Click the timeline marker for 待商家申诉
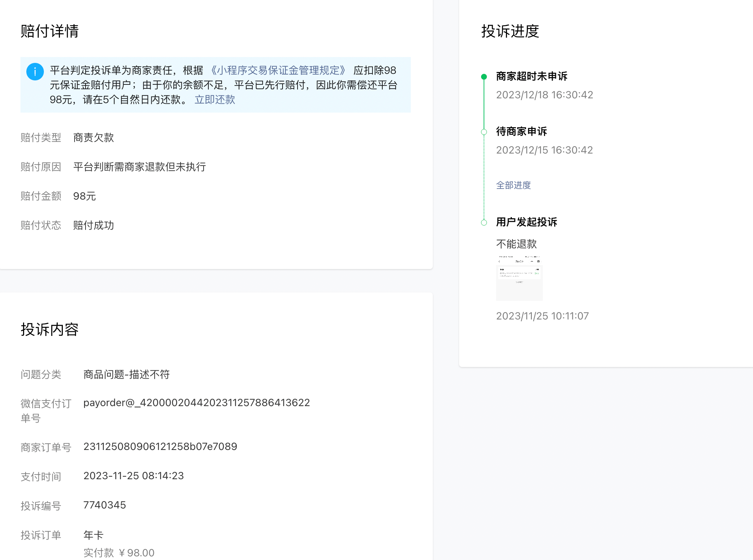This screenshot has height=560, width=753. click(x=484, y=132)
